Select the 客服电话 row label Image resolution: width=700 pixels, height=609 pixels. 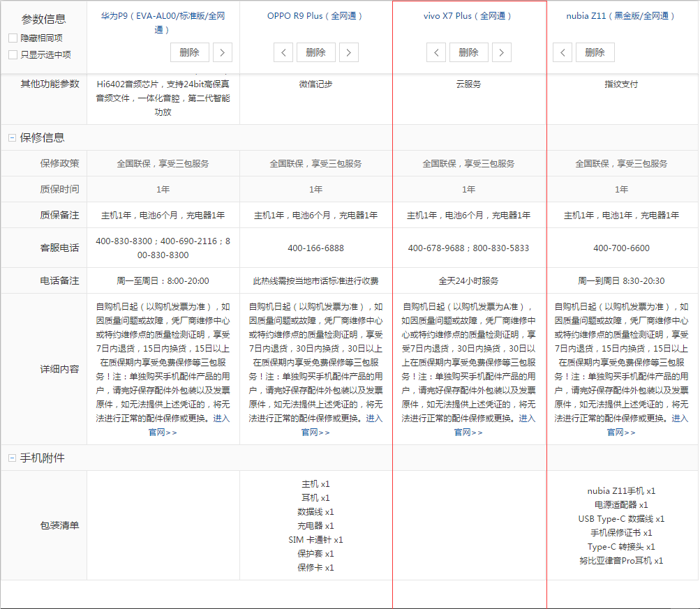pos(60,248)
